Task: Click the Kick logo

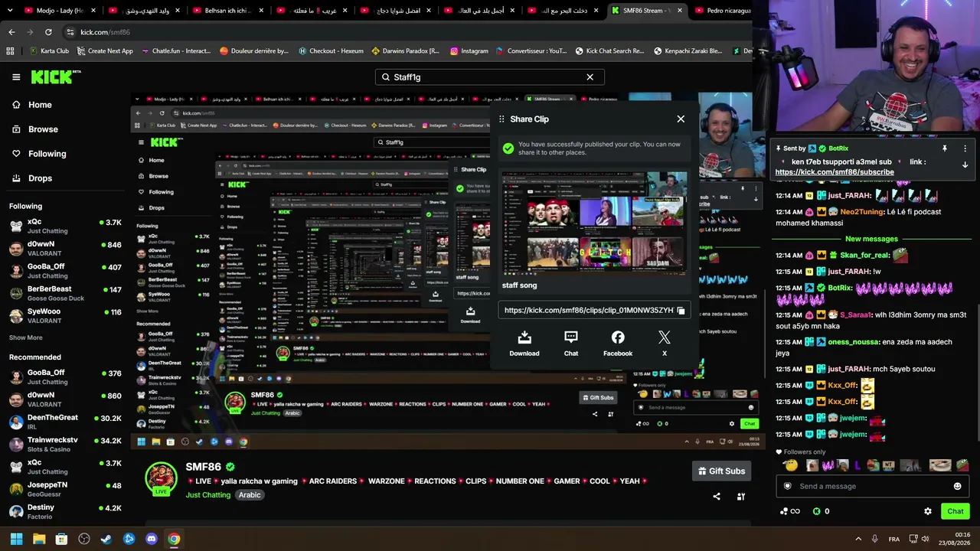Action: click(55, 77)
